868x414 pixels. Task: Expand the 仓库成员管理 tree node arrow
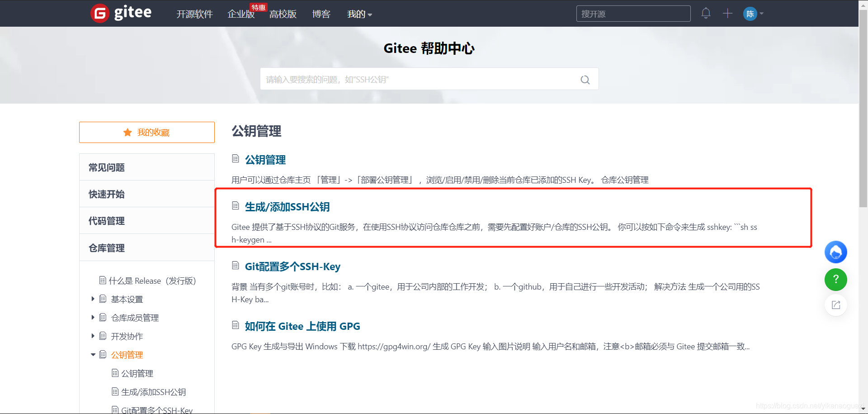pos(93,317)
